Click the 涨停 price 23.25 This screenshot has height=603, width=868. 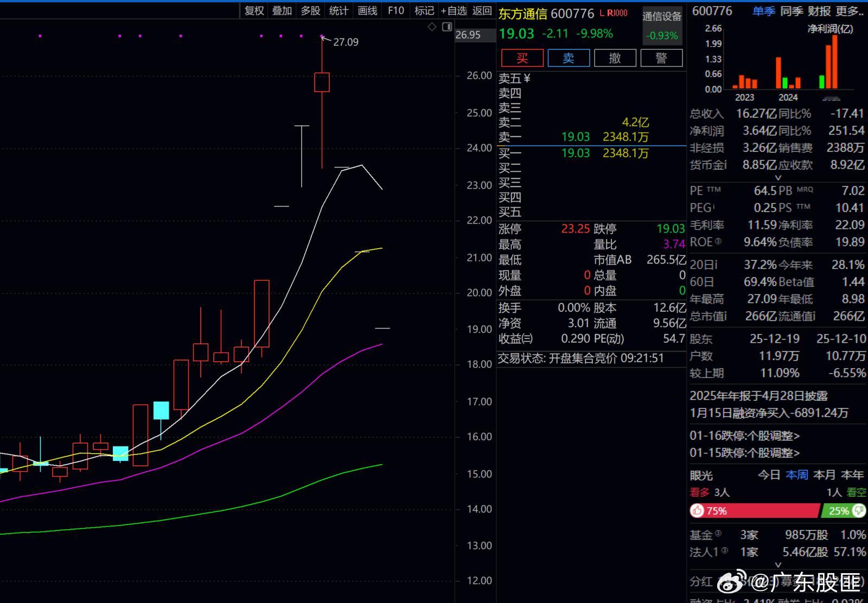576,229
